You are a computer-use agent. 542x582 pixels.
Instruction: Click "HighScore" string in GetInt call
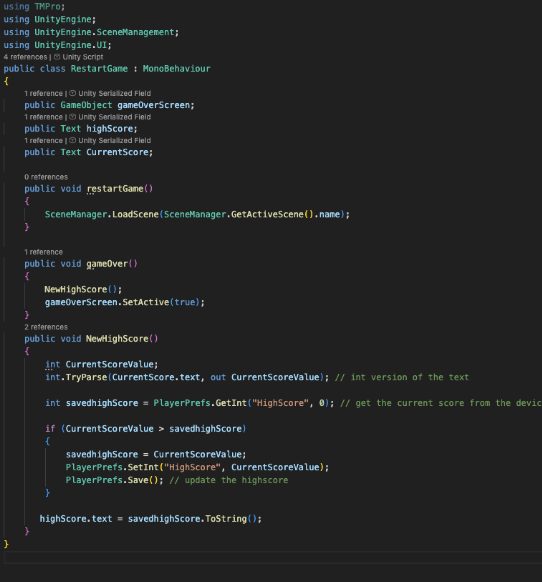click(280, 403)
